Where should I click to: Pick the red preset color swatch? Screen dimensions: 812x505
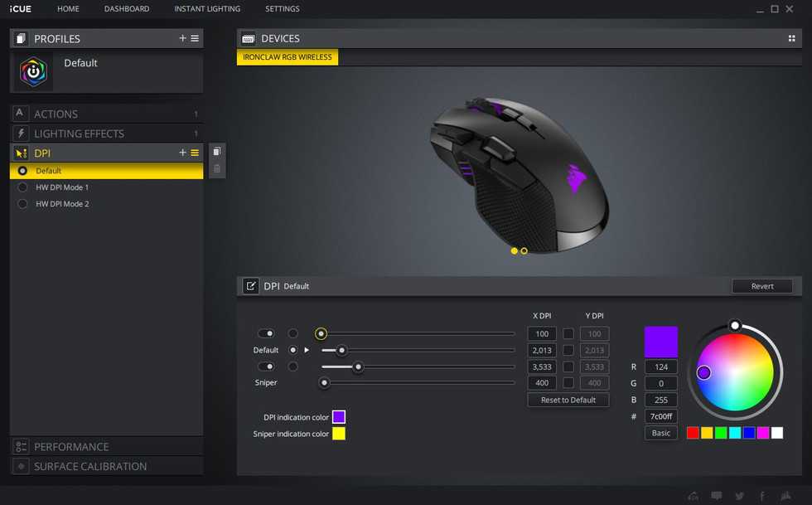(x=693, y=433)
